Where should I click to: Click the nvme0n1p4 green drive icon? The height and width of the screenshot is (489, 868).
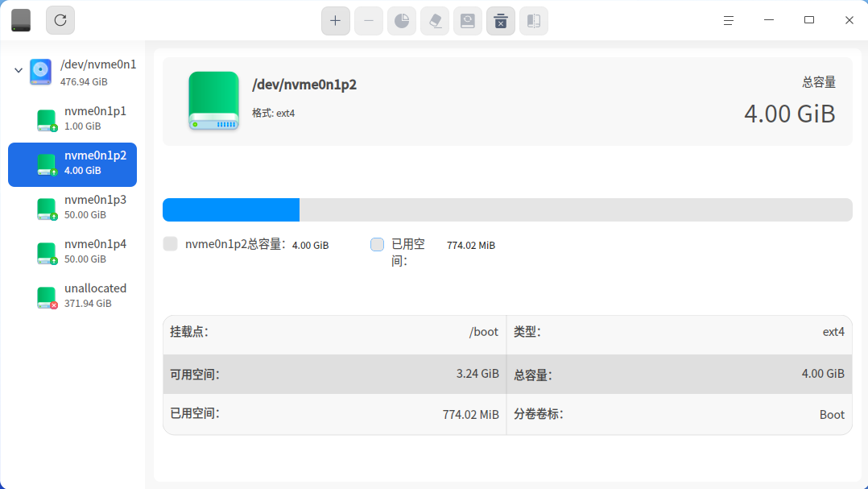[x=47, y=253]
